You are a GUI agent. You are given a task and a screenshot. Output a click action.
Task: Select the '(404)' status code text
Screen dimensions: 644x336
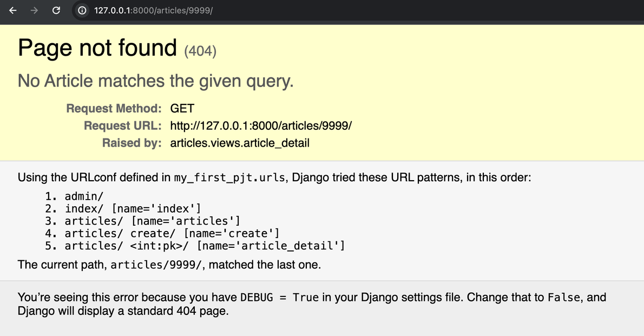point(200,51)
